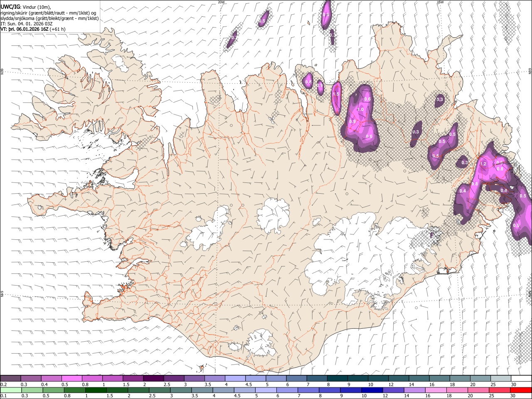This screenshot has width=532, height=399.
Task: Pick the lower scale green swatch starting at 0.5
Action: (x=53, y=390)
